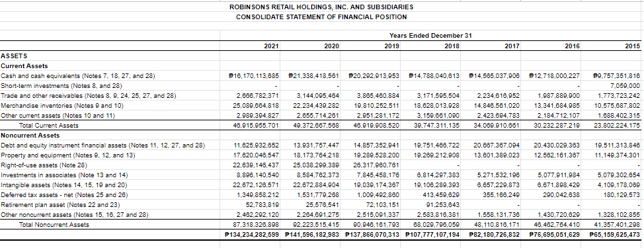Image resolution: width=644 pixels, height=248 pixels.
Task: Select the Noncurrent Assets heading cell
Action: pyautogui.click(x=110, y=135)
